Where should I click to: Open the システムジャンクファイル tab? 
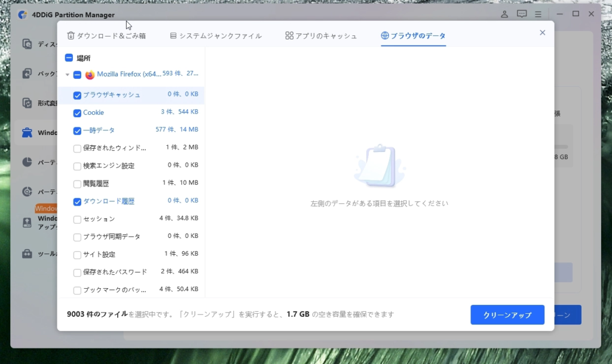[216, 36]
